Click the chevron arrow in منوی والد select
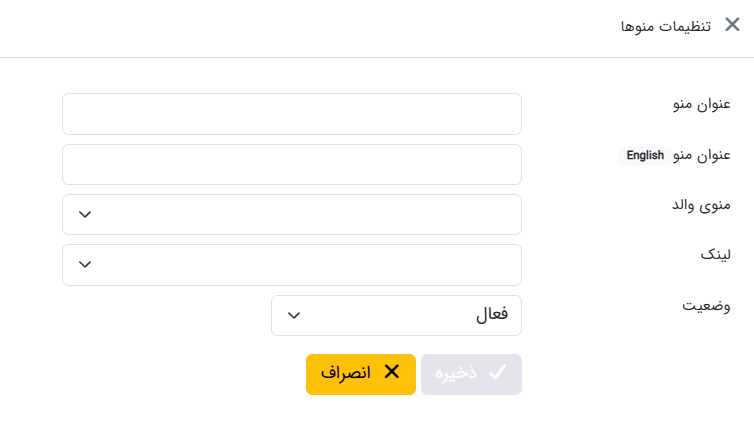Viewport: 754px width, 428px height. point(85,214)
